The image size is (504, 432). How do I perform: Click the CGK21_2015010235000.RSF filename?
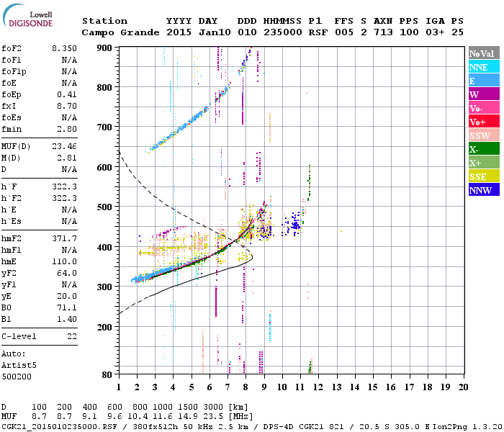[60, 427]
